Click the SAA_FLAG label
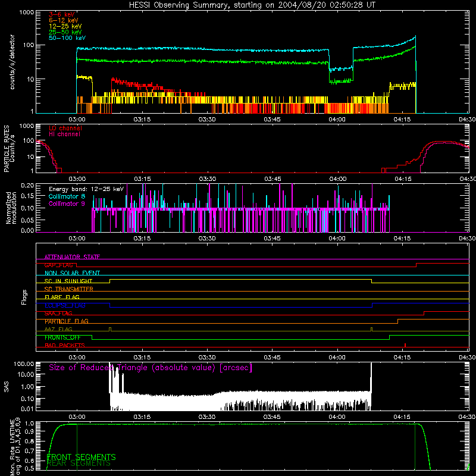Image resolution: width=476 pixels, height=476 pixels. tap(58, 313)
